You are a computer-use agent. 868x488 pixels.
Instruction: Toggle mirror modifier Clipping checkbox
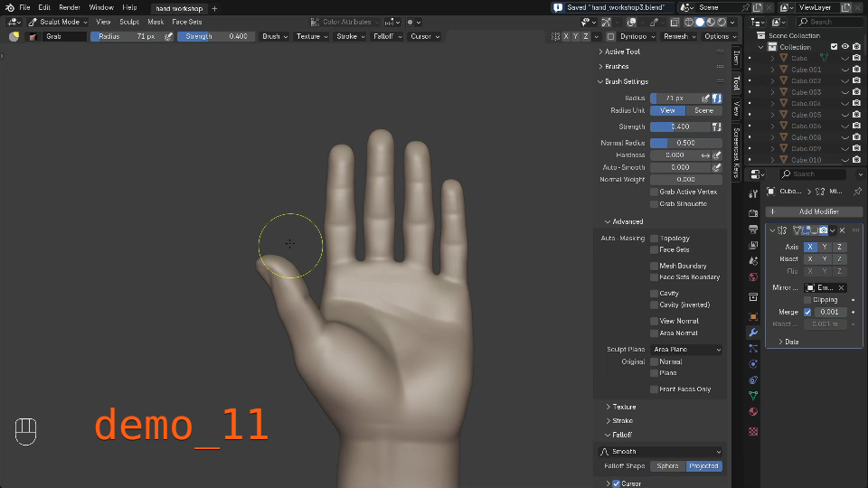tap(807, 300)
